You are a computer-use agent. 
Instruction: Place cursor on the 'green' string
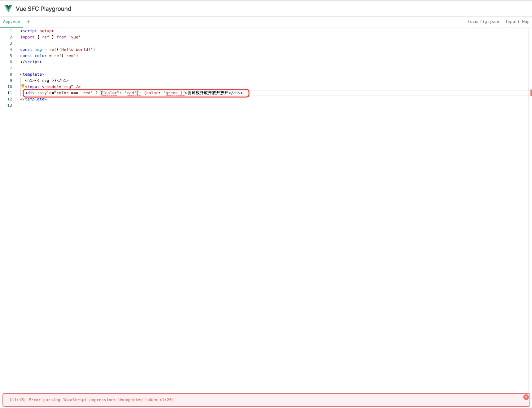click(x=172, y=93)
